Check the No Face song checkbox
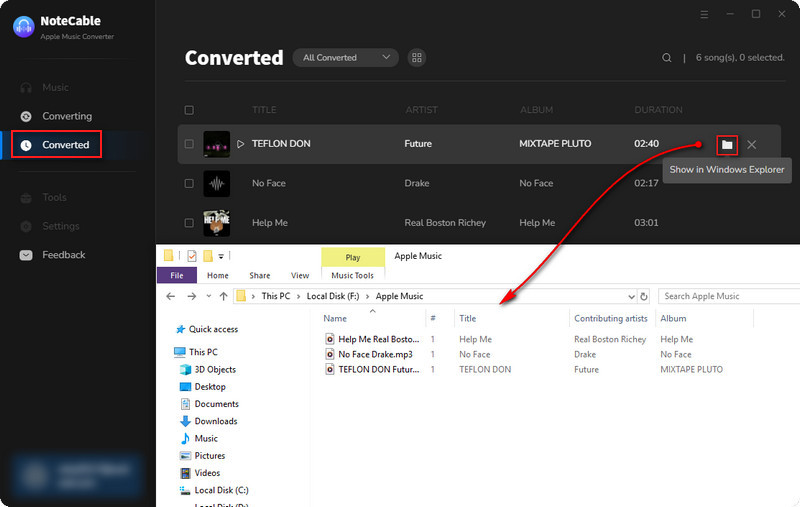This screenshot has width=800, height=507. (189, 183)
